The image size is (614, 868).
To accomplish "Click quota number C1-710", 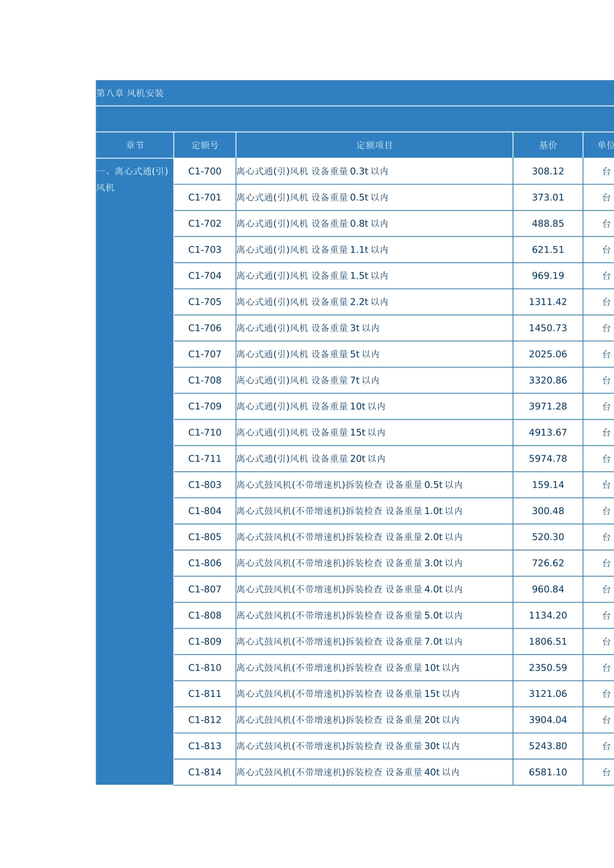I will coord(205,433).
